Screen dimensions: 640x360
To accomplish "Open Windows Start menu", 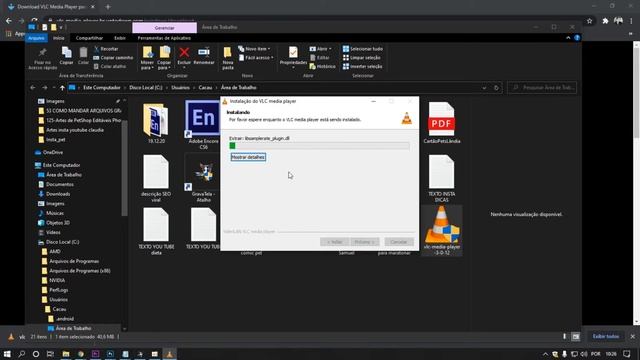I will pyautogui.click(x=7, y=354).
